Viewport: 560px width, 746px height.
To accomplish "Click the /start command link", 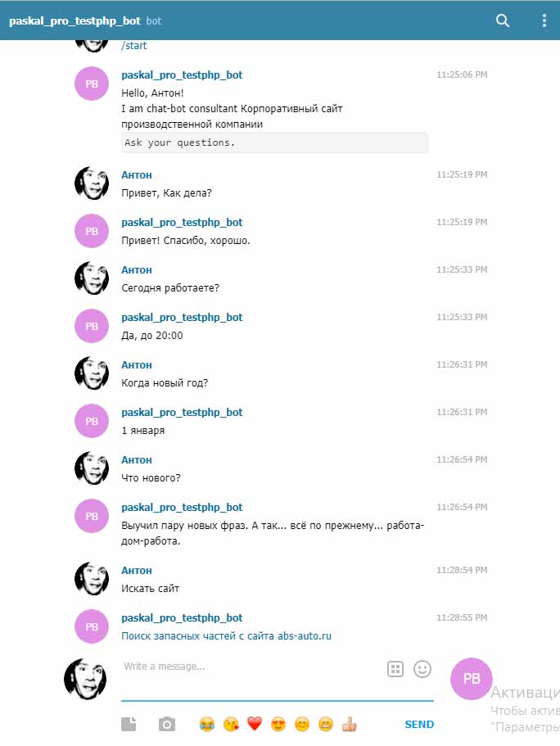I will [133, 45].
